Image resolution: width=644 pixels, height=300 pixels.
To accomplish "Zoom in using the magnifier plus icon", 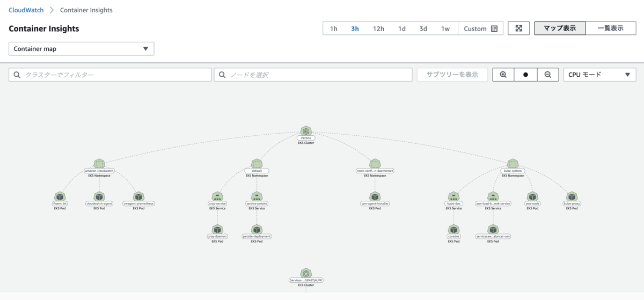I will 503,75.
